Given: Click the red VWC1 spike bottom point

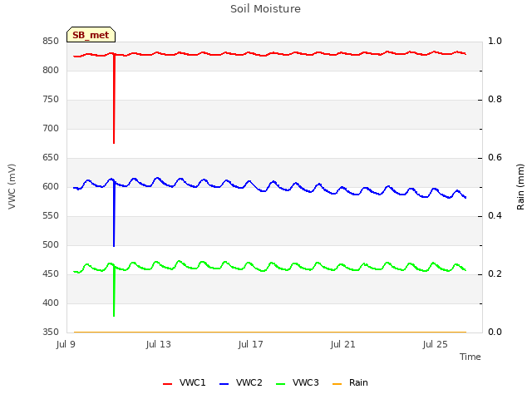Looking at the screenshot, I should pos(114,143).
